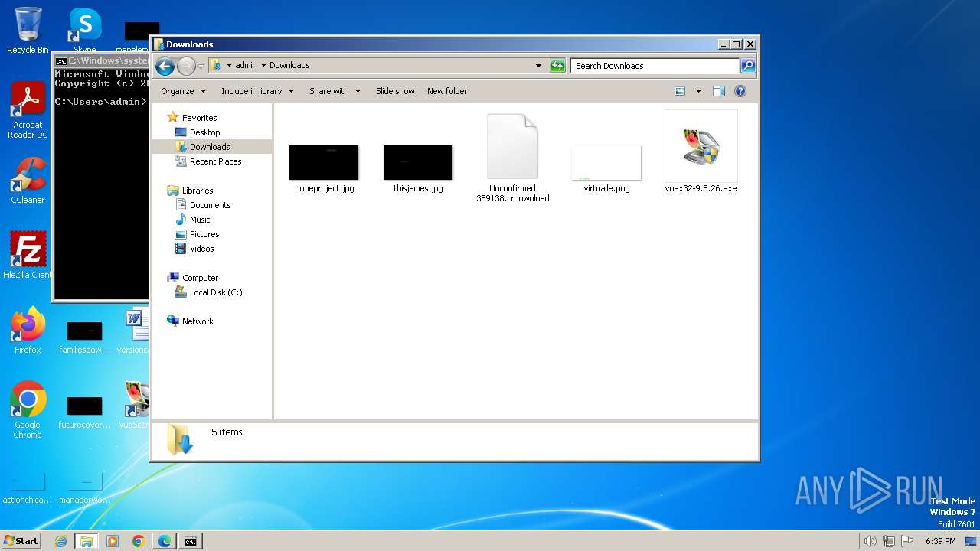Viewport: 980px width, 551px height.
Task: Select the managerwo... desktop file
Action: point(85,487)
